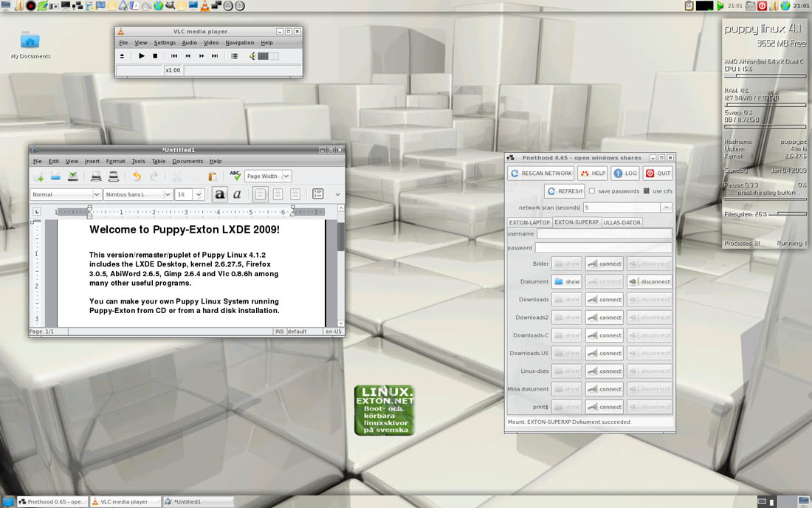Mute audio with the VLC speaker icon
This screenshot has width=812, height=508.
[x=252, y=56]
